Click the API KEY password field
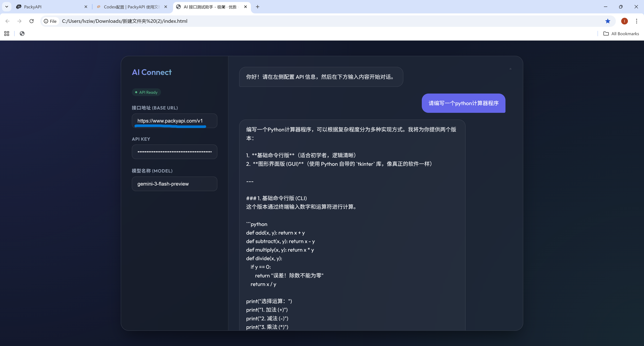644x346 pixels. click(x=174, y=152)
